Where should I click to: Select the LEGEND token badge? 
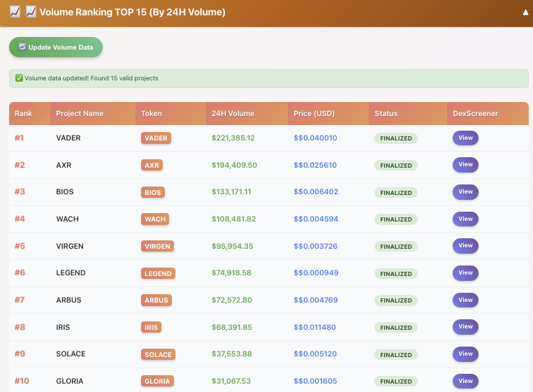[x=158, y=273]
